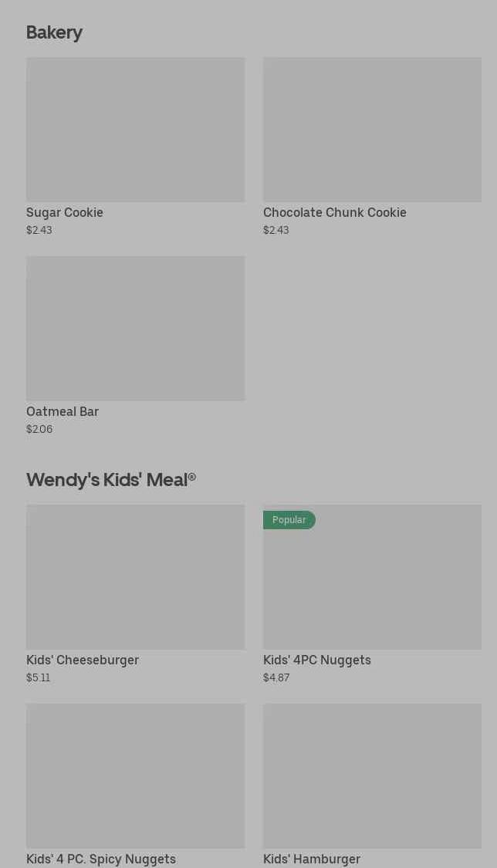Open the Sugar Cookie item image

click(x=135, y=129)
